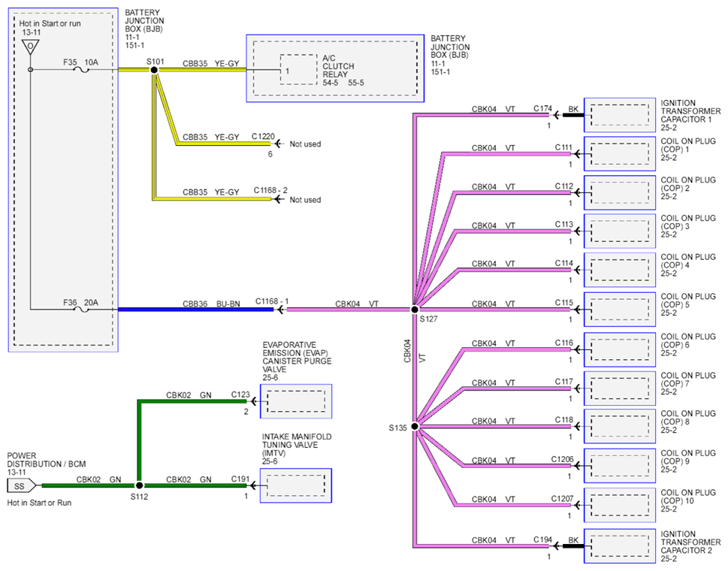Select Coil On Plug 5 component box
This screenshot has width=728, height=571.
[620, 310]
